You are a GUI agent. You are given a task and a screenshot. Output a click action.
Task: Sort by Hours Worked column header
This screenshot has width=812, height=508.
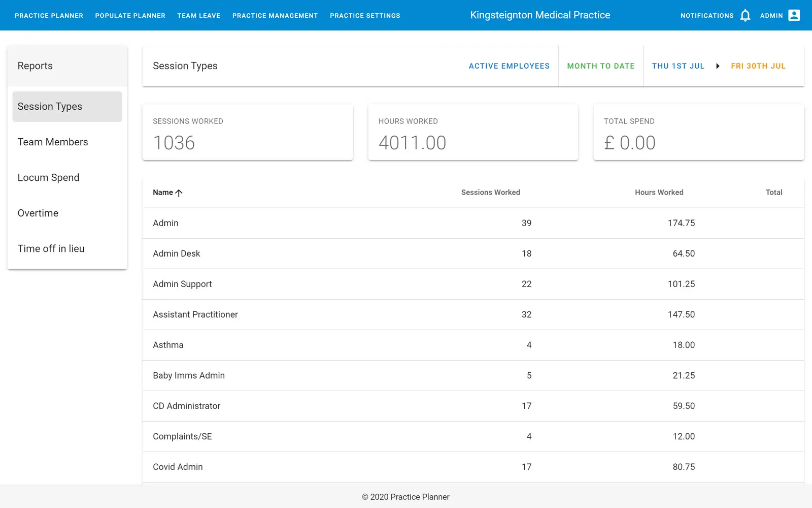[x=659, y=193]
